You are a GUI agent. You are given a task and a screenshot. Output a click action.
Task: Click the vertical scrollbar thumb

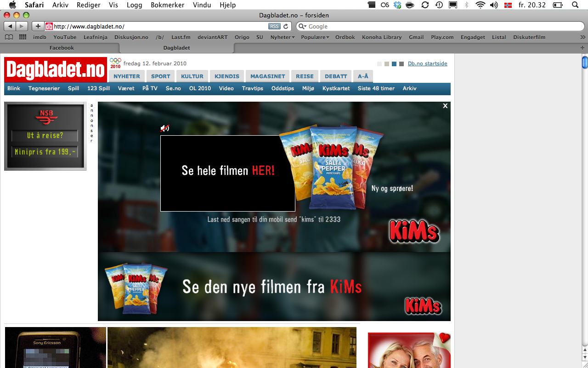point(585,62)
